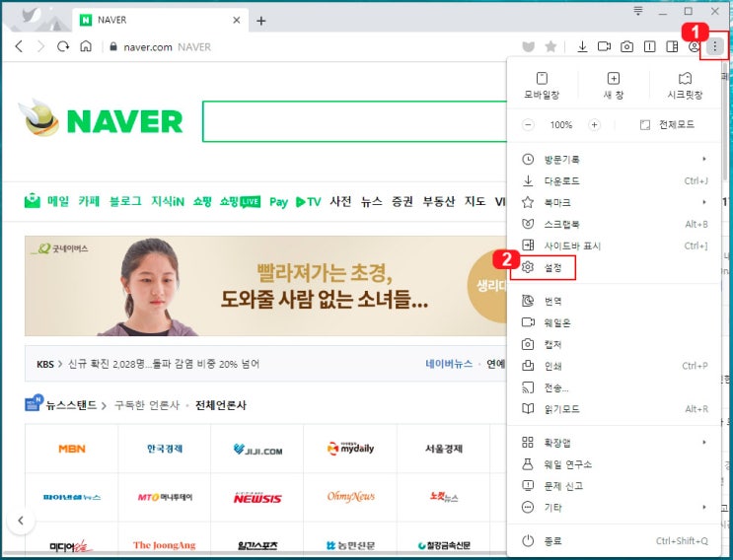733x560 pixels.
Task: Select 사이드바 표시 menu entry
Action: pos(614,245)
